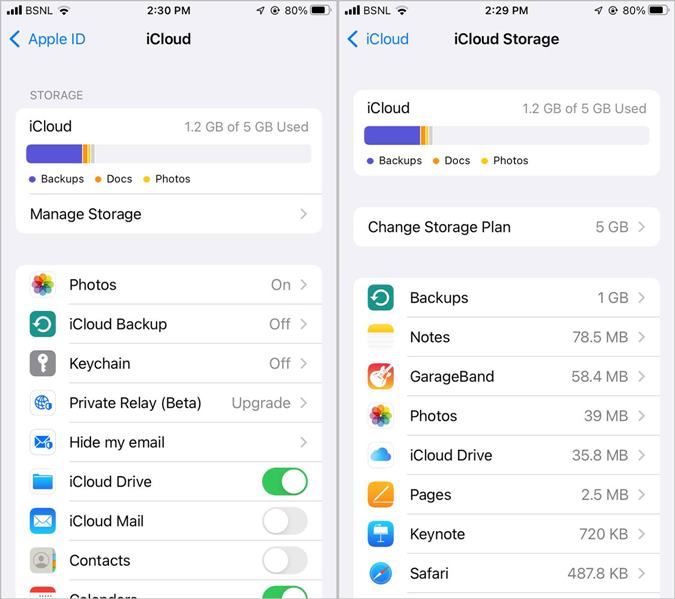The height and width of the screenshot is (599, 675).
Task: Turn off the iCloud Drive toggle
Action: coord(285,481)
